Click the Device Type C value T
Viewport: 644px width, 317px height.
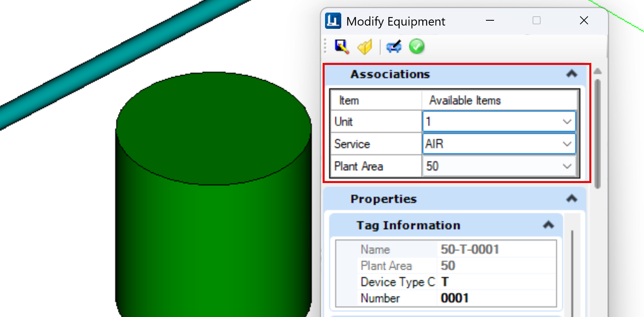click(445, 282)
